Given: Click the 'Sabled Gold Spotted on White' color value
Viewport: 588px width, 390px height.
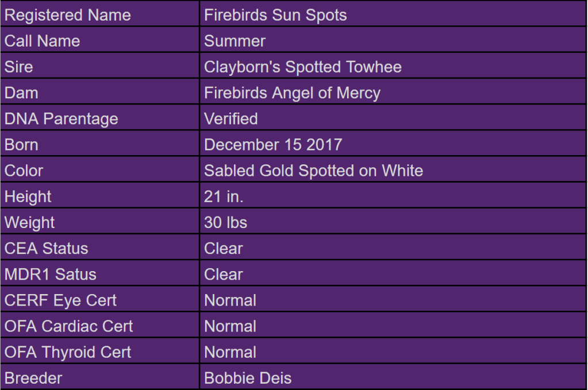Looking at the screenshot, I should [x=313, y=171].
